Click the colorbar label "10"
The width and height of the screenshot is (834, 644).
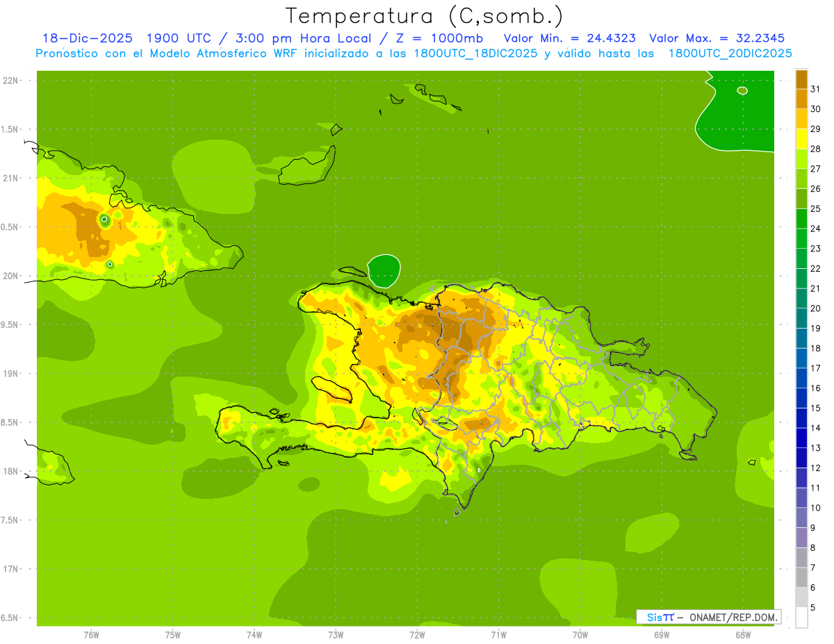coord(816,507)
